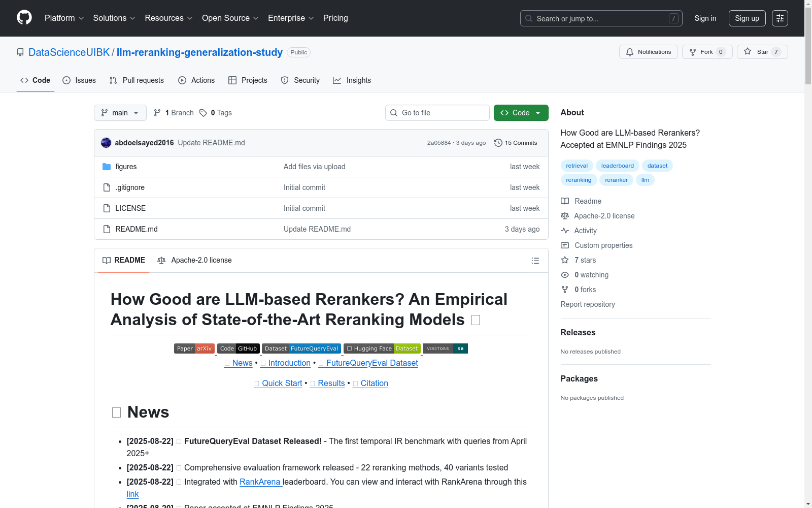
Task: View the 0 Tags list
Action: 216,113
